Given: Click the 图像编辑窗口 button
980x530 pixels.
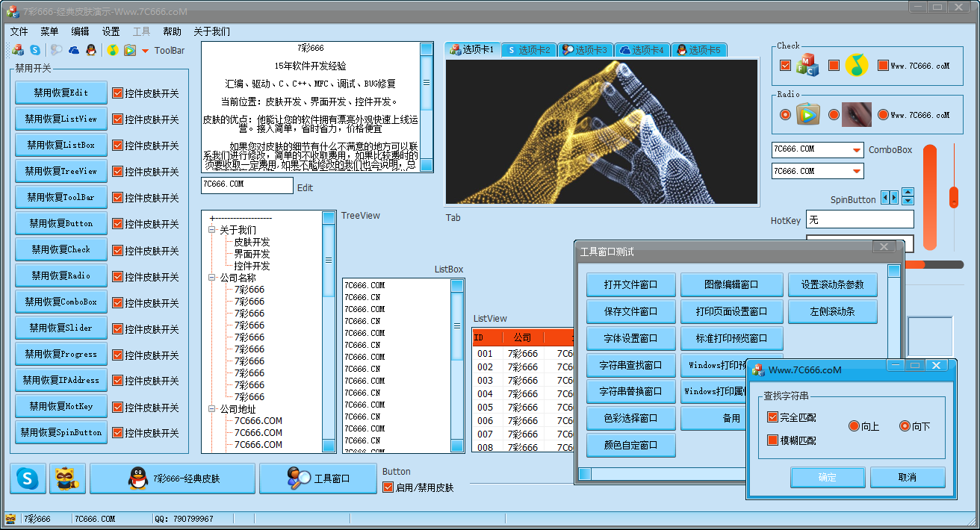Looking at the screenshot, I should 732,284.
